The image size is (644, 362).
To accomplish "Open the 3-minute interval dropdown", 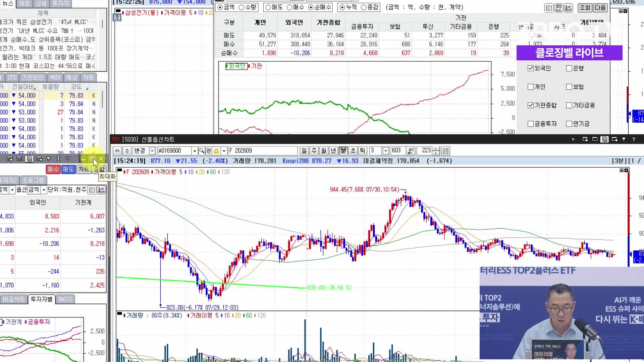I will [x=385, y=151].
